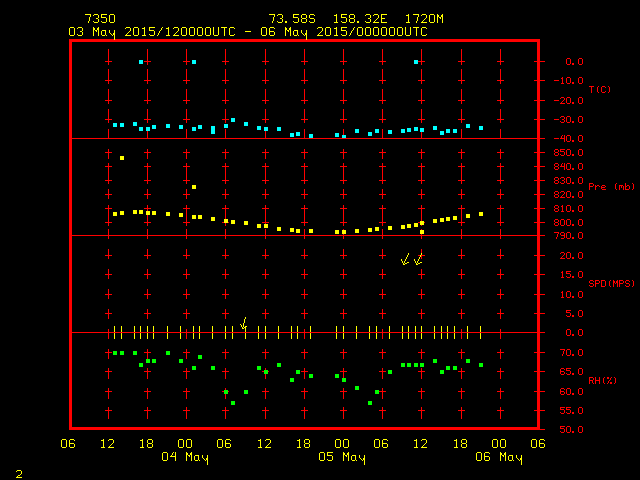640x480 pixels.
Task: Select the T(C) temperature axis label
Action: (x=599, y=89)
